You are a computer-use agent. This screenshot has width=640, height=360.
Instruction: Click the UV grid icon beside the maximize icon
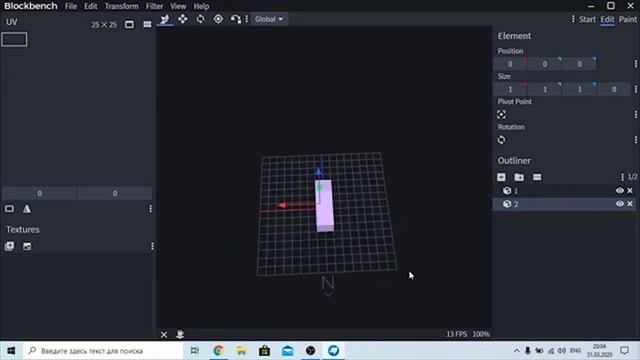[147, 24]
